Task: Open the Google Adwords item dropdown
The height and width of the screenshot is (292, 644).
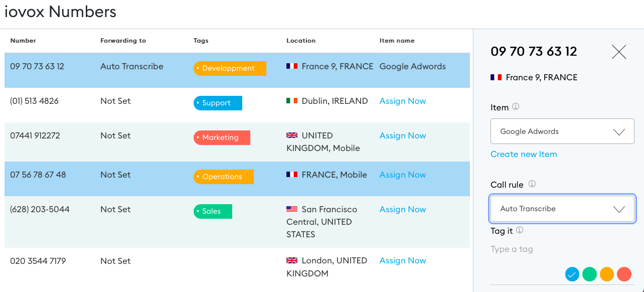Action: pyautogui.click(x=562, y=131)
